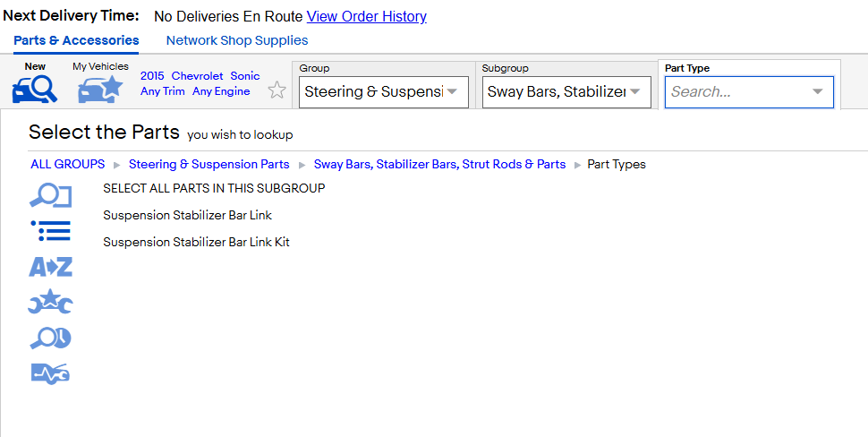868x437 pixels.
Task: Select the Parts & Accessories tab
Action: click(76, 40)
